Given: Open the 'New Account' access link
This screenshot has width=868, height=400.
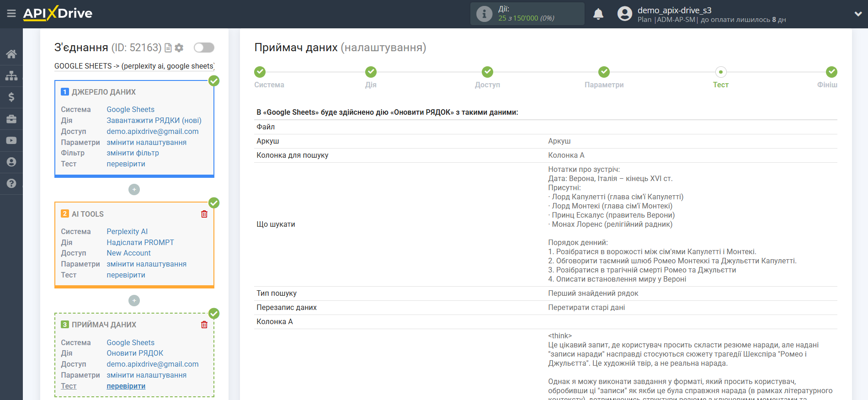Looking at the screenshot, I should tap(129, 253).
